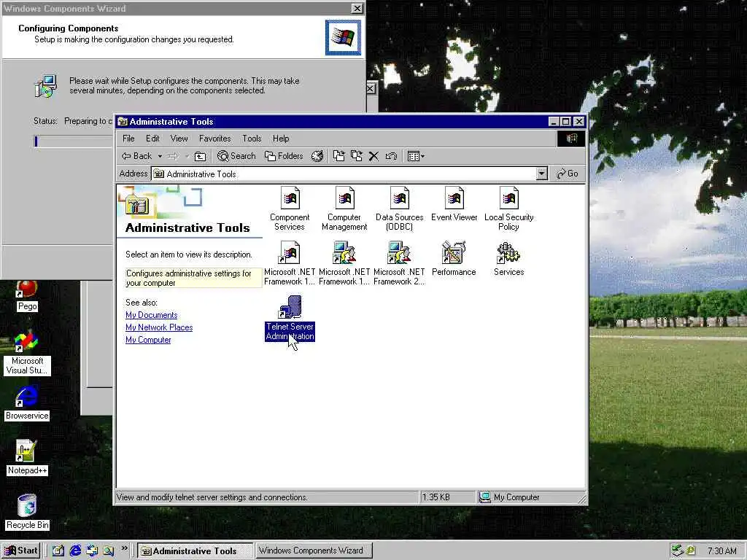Click the Start button

pos(21,551)
